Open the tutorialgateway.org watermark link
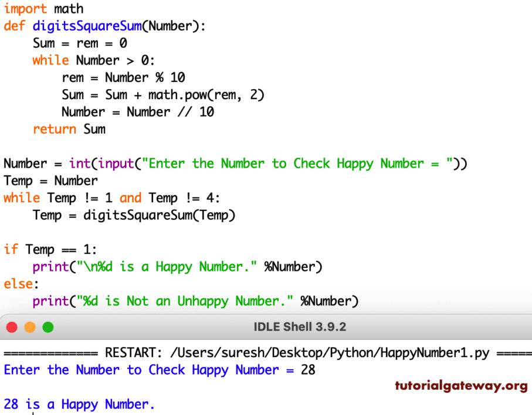The height and width of the screenshot is (415, 532). (x=460, y=387)
